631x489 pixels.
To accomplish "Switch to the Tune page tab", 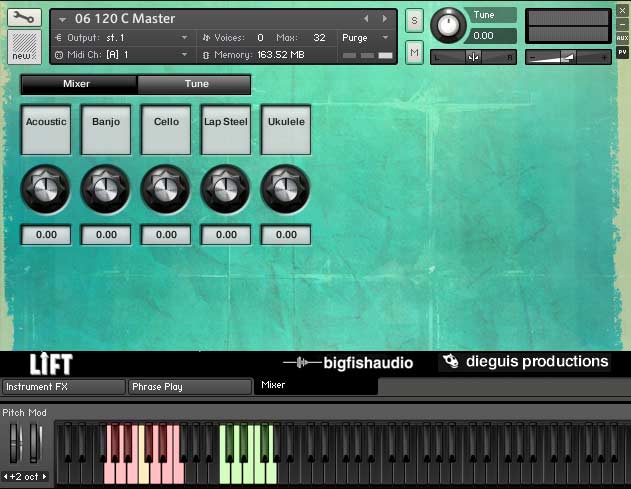I will pos(194,84).
